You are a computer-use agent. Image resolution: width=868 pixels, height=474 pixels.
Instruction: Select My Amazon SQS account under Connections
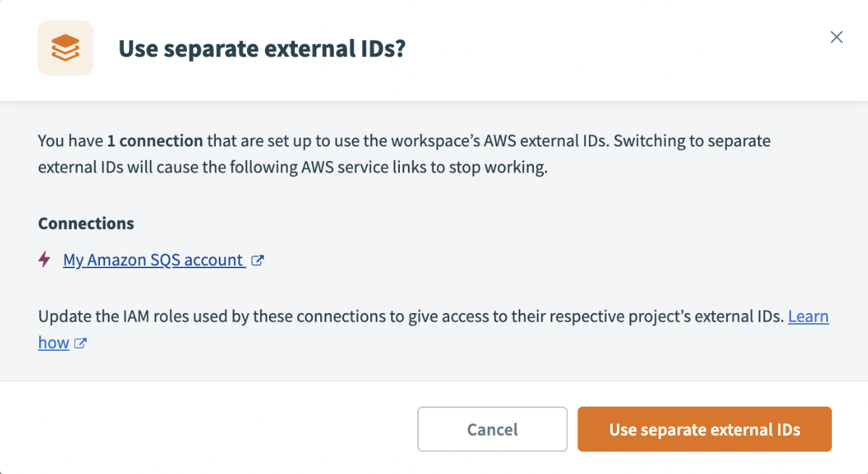click(152, 259)
